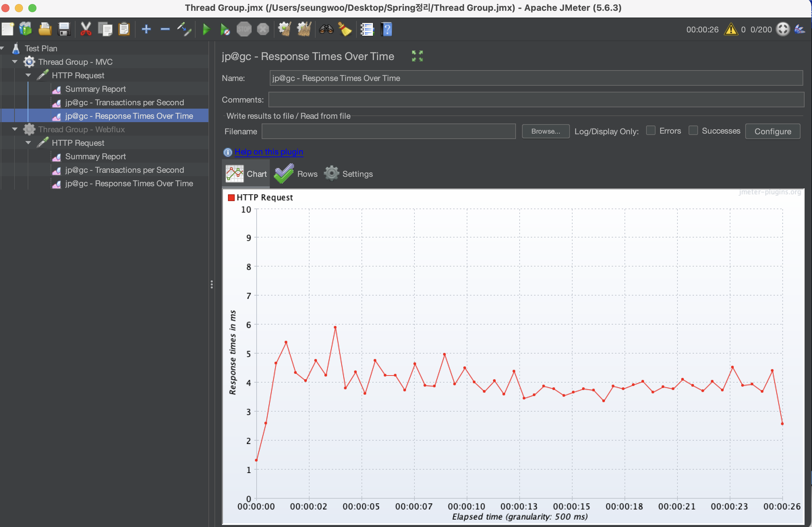Screen dimensions: 812x527
Task: Collapse the Thread Group - MVC node
Action: [15, 62]
